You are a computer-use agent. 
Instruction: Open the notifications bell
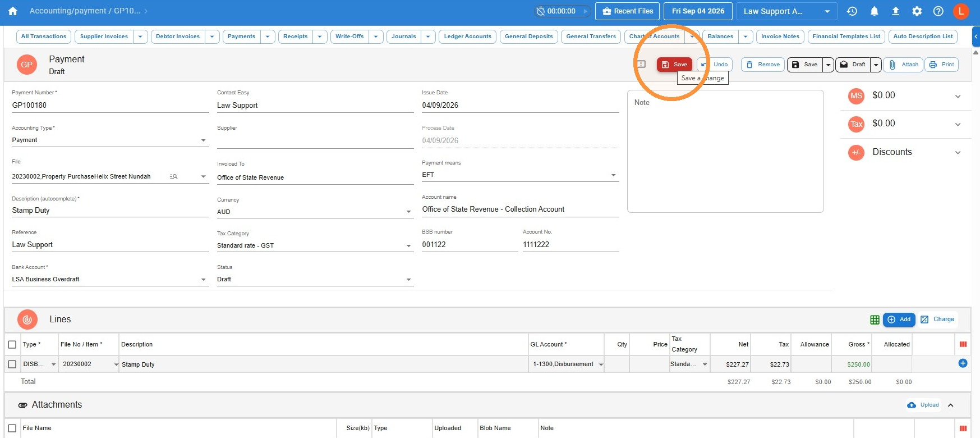point(874,11)
